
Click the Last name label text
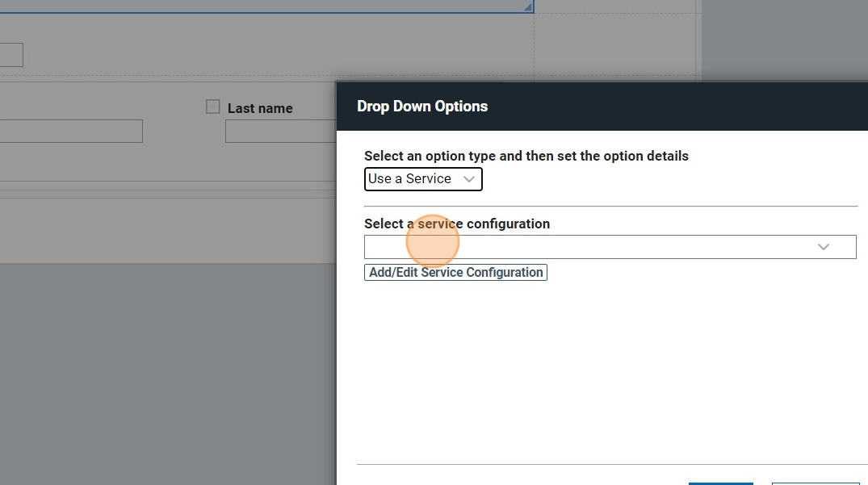pyautogui.click(x=260, y=108)
